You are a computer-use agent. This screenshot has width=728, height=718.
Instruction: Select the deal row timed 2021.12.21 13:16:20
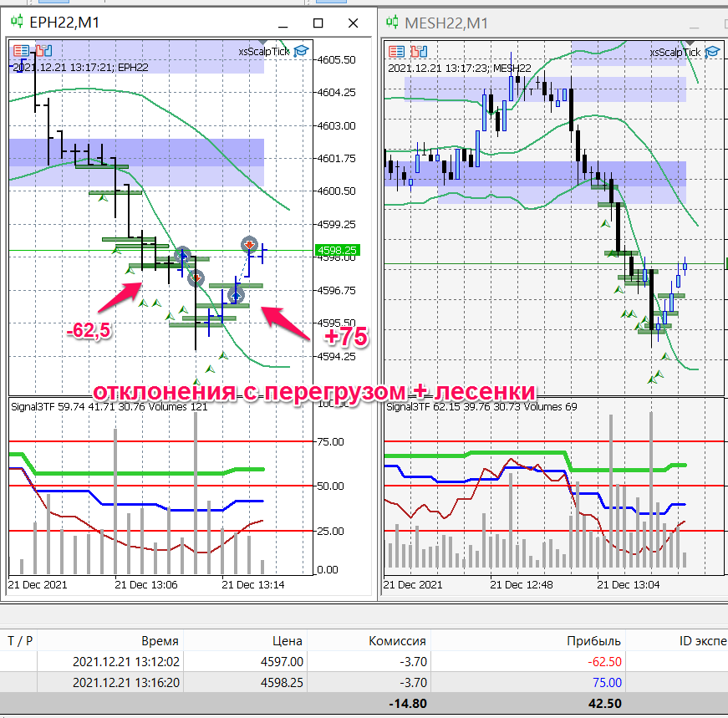(x=364, y=682)
